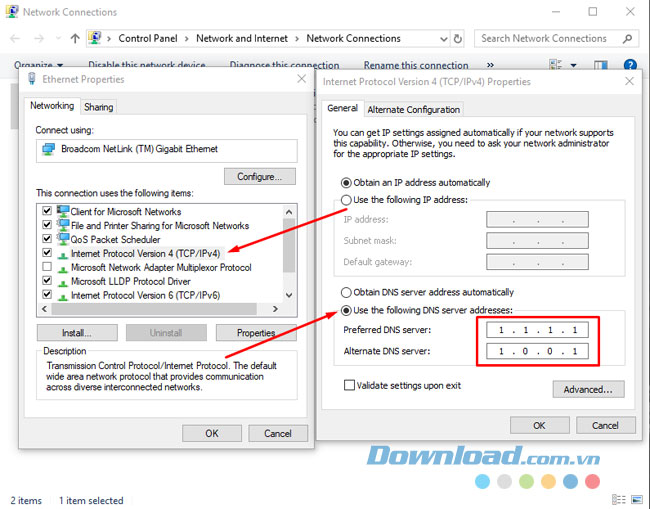
Task: Click the horizontal scroll right arrow
Action: coord(275,309)
